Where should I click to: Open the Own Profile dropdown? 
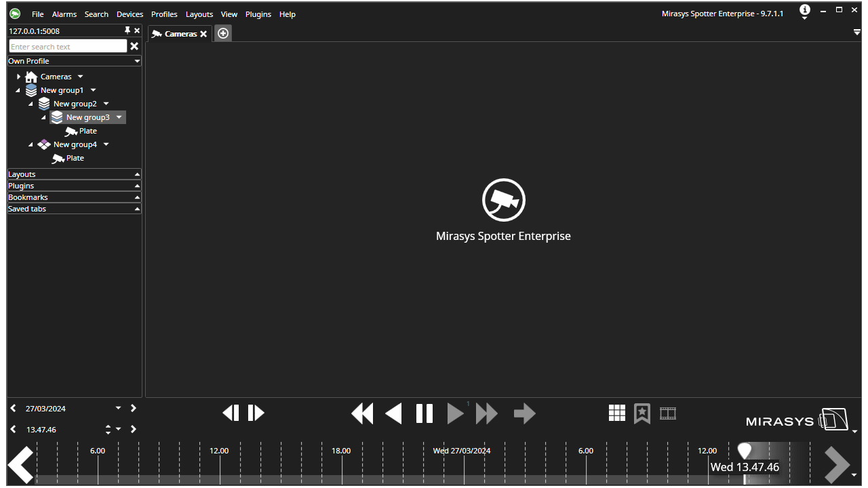click(75, 61)
